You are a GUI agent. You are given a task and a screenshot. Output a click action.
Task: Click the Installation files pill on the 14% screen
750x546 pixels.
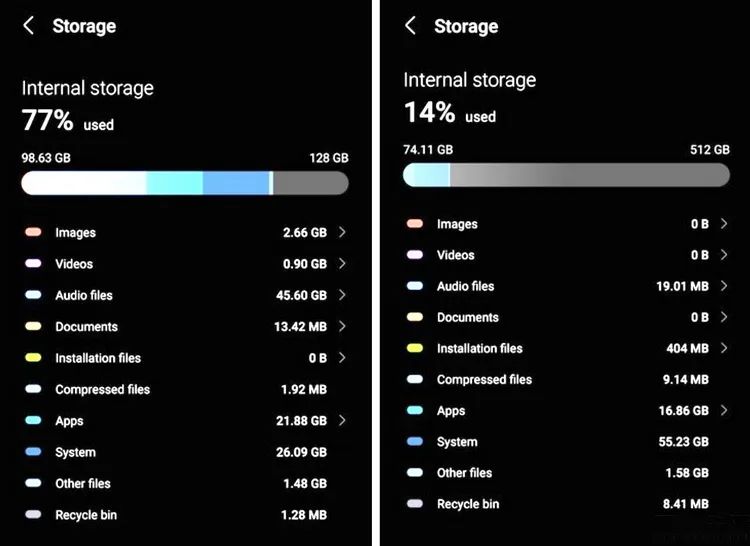click(x=415, y=348)
